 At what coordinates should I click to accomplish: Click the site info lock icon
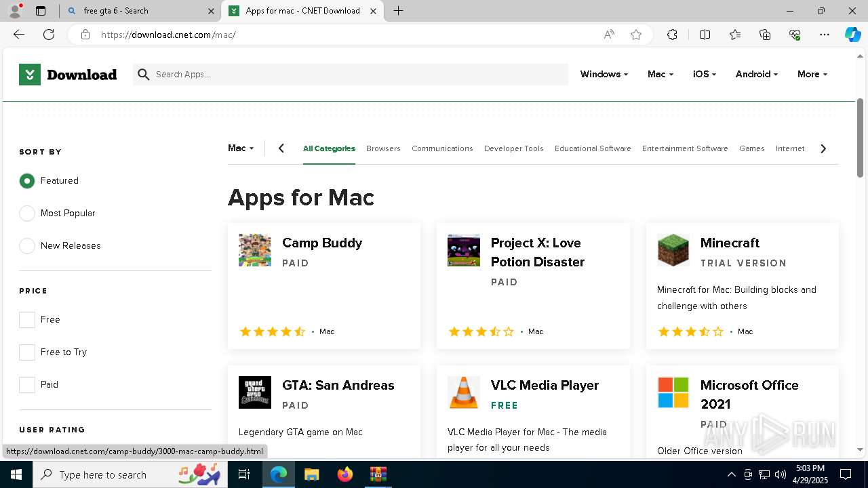click(x=85, y=35)
